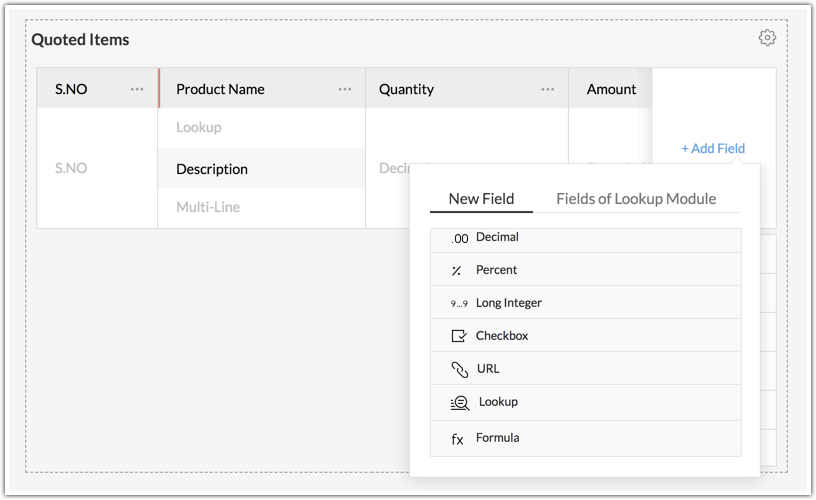Open Product Name column options menu
Screen dimensions: 816x500
pyautogui.click(x=345, y=89)
